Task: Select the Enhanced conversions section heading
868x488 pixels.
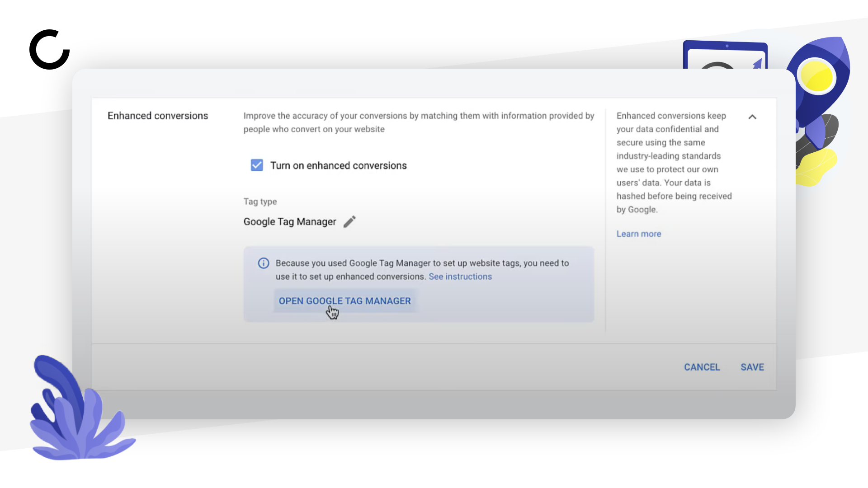Action: [x=158, y=116]
